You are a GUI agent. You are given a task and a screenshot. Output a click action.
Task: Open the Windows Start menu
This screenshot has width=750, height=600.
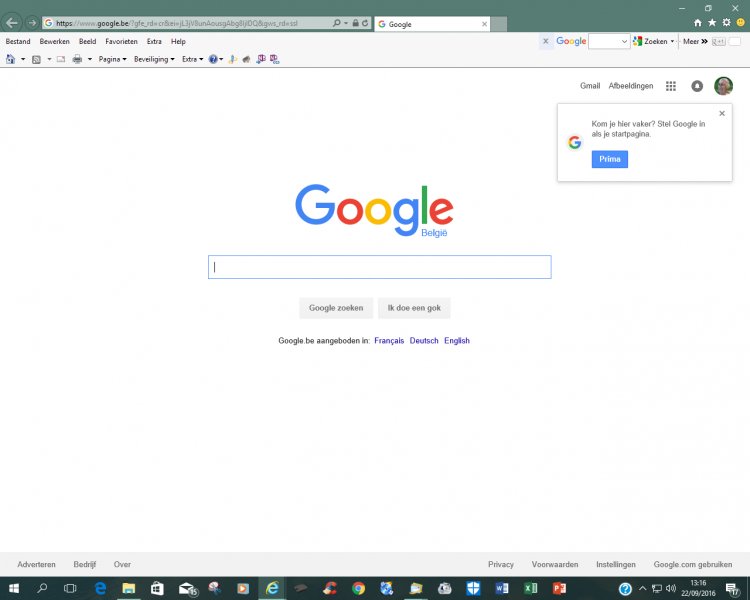[x=14, y=589]
